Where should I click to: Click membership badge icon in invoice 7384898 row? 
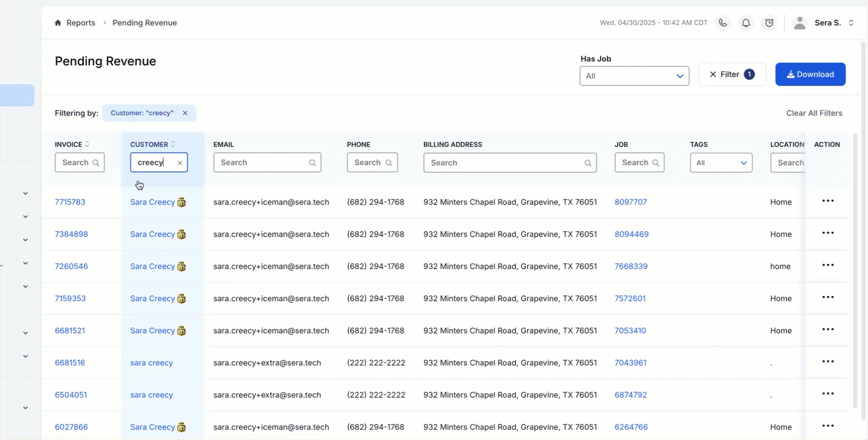(181, 234)
